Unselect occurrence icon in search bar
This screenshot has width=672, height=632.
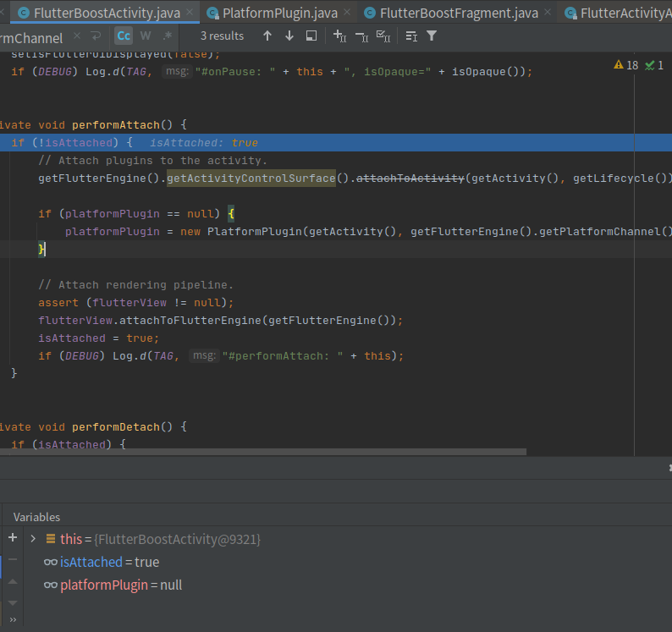coord(361,36)
